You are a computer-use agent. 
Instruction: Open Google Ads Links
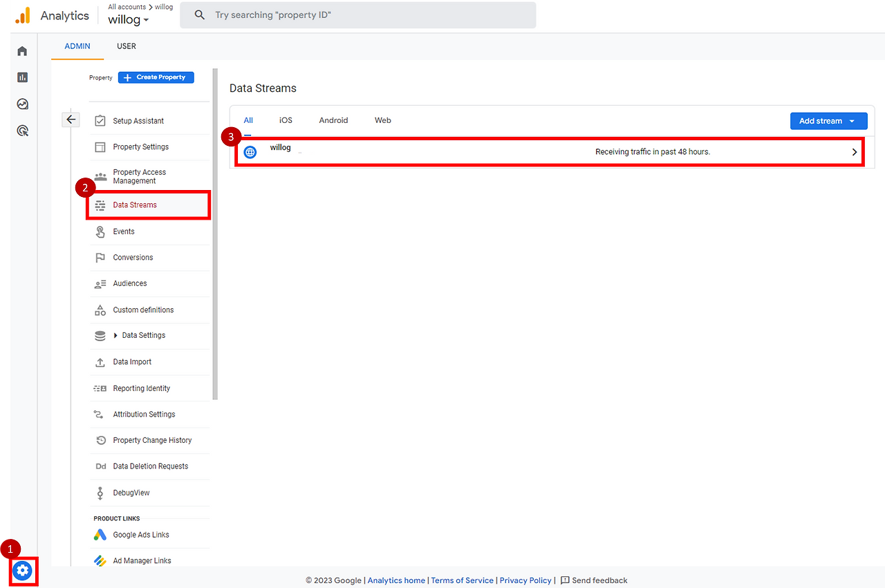(x=141, y=535)
